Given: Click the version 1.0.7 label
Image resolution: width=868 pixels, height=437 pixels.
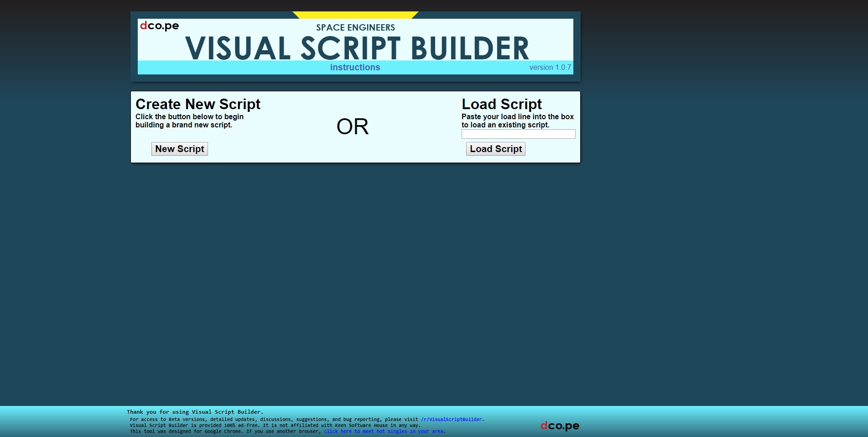Looking at the screenshot, I should (550, 68).
